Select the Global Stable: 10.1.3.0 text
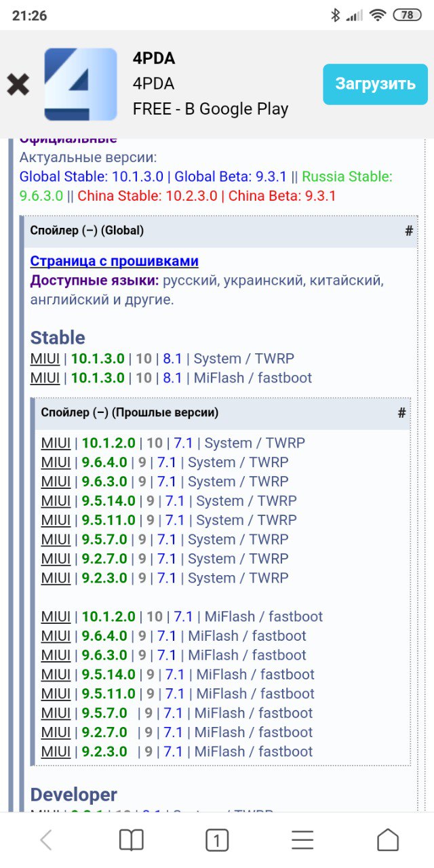Screen dimensions: 434x868 click(92, 177)
